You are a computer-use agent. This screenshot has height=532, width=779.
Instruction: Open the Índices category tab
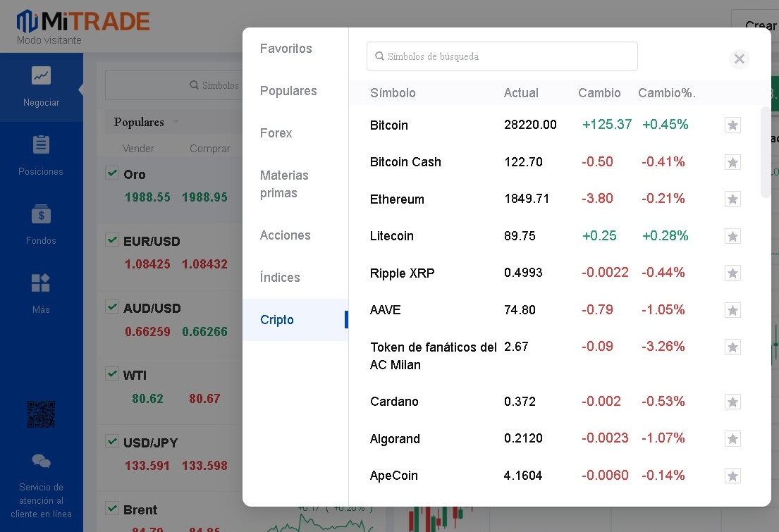(x=280, y=278)
